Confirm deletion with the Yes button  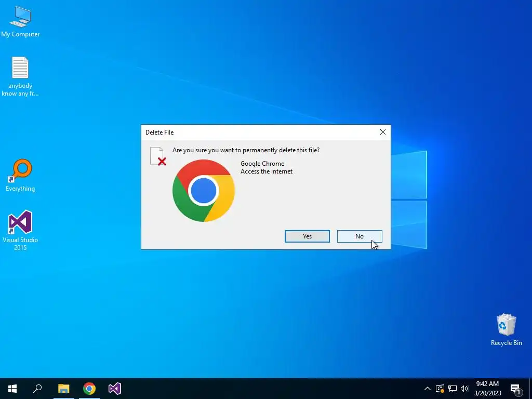pos(307,236)
